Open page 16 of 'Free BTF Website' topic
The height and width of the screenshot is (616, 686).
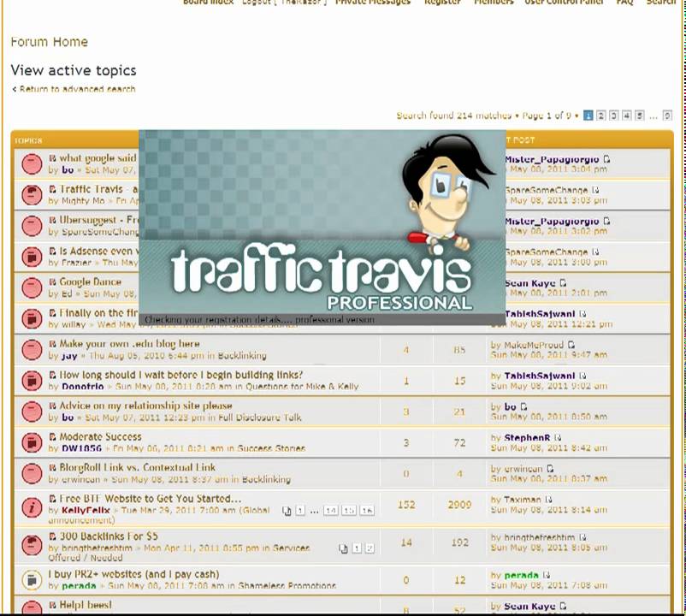coord(367,511)
